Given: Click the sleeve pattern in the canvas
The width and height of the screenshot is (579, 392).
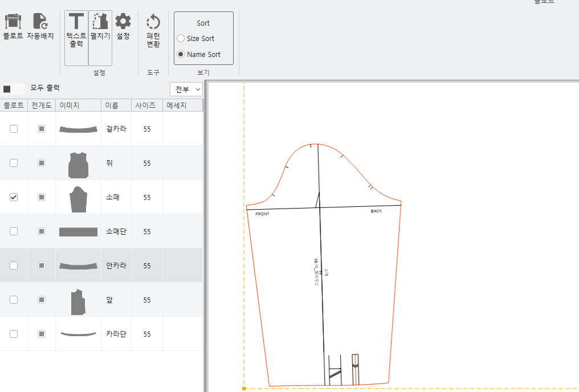Looking at the screenshot, I should pos(324,265).
